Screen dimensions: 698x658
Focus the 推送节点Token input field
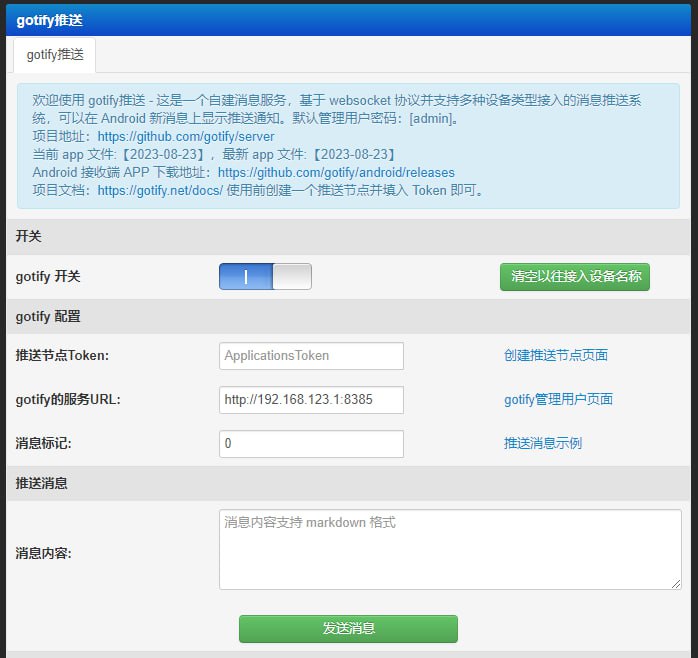tap(311, 356)
